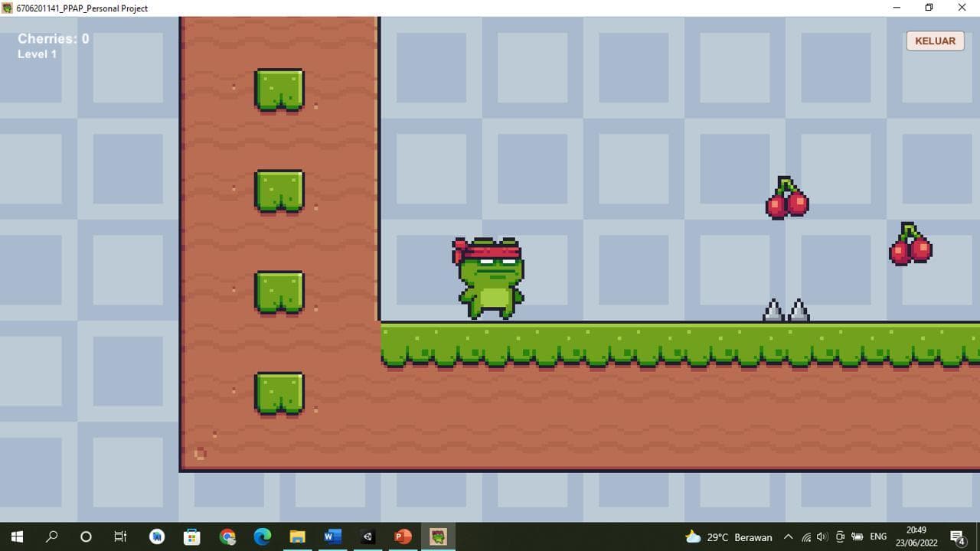
Task: Open File Explorer from the taskbar
Action: pyautogui.click(x=297, y=536)
